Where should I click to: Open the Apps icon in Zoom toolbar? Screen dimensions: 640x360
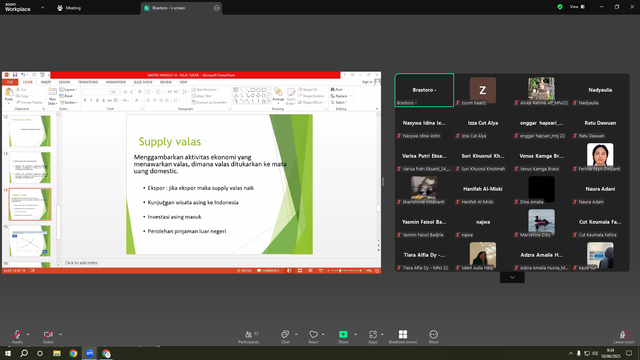pos(372,334)
